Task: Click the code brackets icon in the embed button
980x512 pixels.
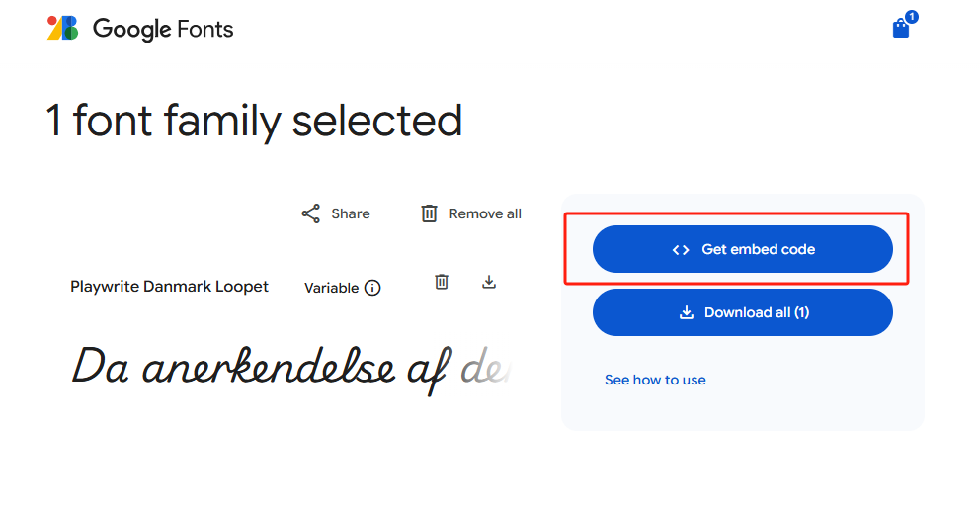Action: (681, 250)
